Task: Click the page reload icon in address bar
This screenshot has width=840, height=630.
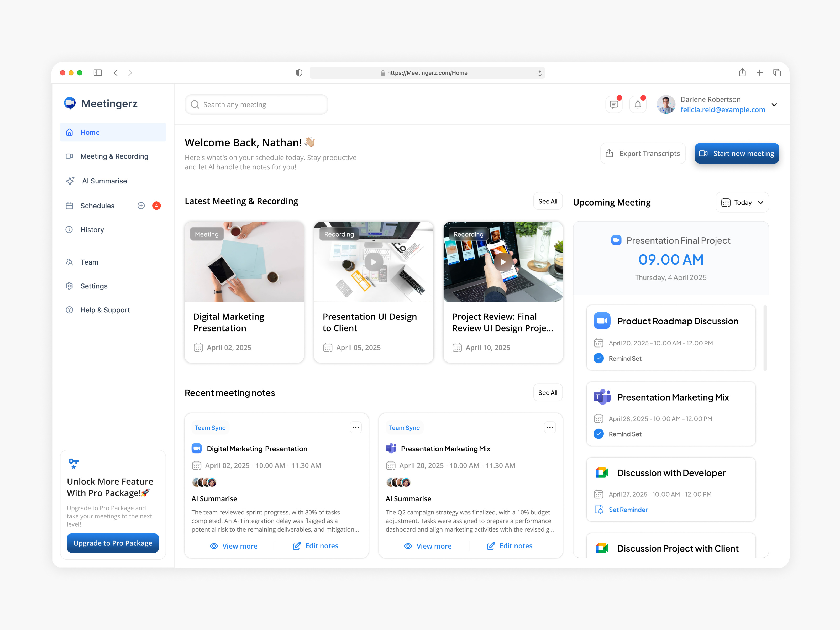Action: 539,73
